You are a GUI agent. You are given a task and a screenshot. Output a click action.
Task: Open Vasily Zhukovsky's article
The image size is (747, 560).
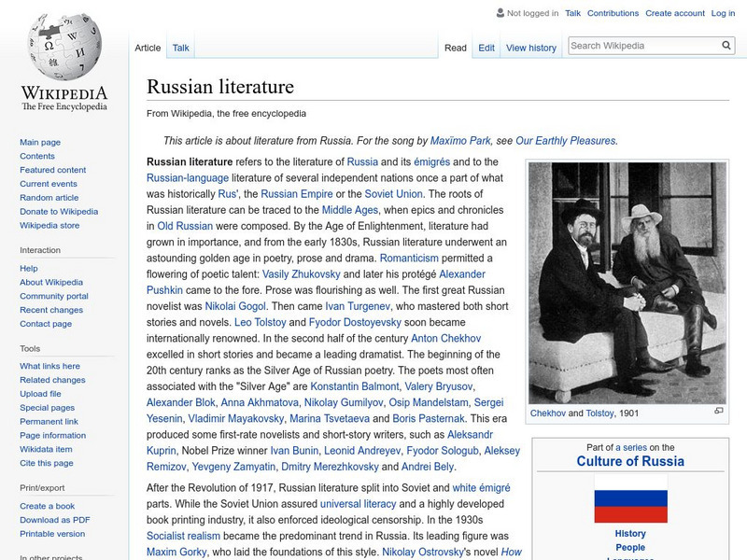click(x=301, y=274)
